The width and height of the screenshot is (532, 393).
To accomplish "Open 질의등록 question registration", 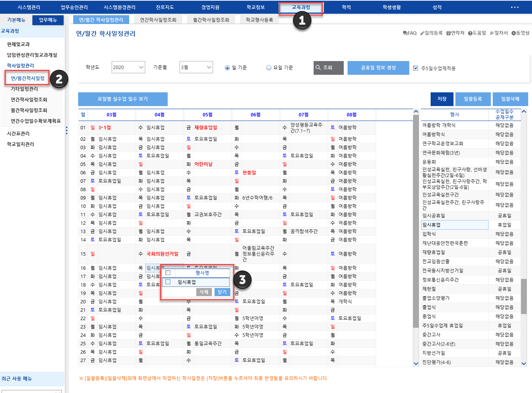I will [x=431, y=33].
